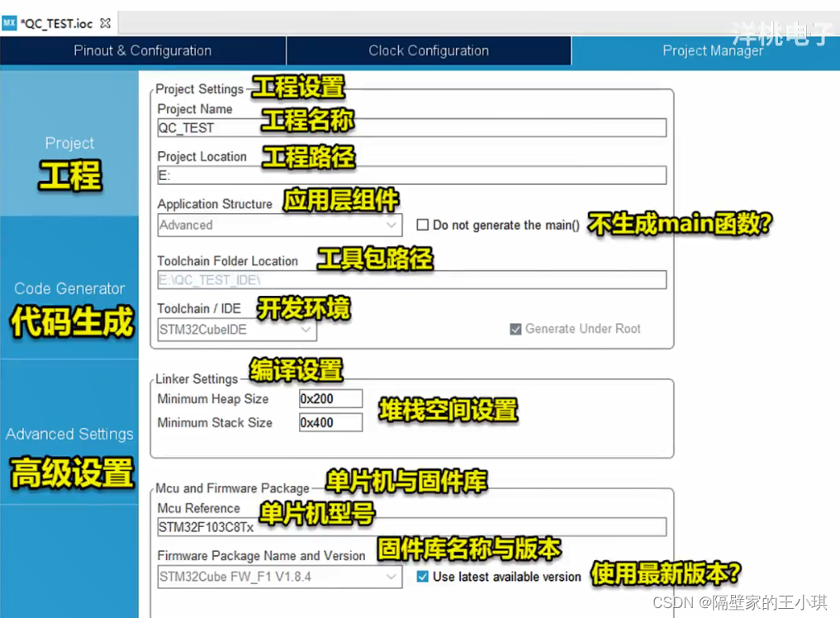Screen dimensions: 840x618
Task: Click the Project Location label
Action: pos(202,156)
